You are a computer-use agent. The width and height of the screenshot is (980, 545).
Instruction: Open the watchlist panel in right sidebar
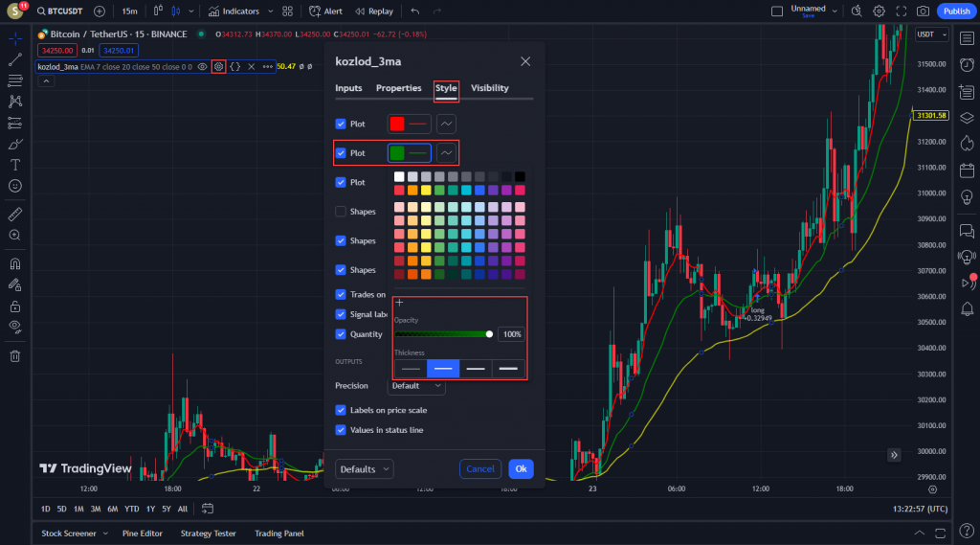(x=967, y=39)
